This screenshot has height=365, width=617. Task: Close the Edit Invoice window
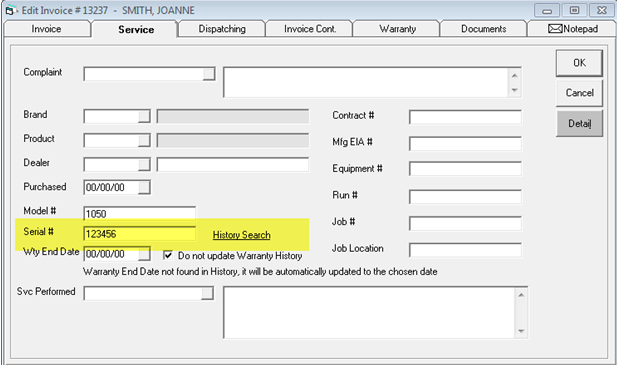(602, 11)
